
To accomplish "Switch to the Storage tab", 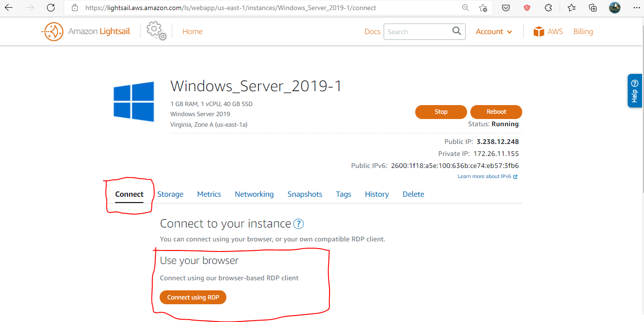I will coord(170,194).
